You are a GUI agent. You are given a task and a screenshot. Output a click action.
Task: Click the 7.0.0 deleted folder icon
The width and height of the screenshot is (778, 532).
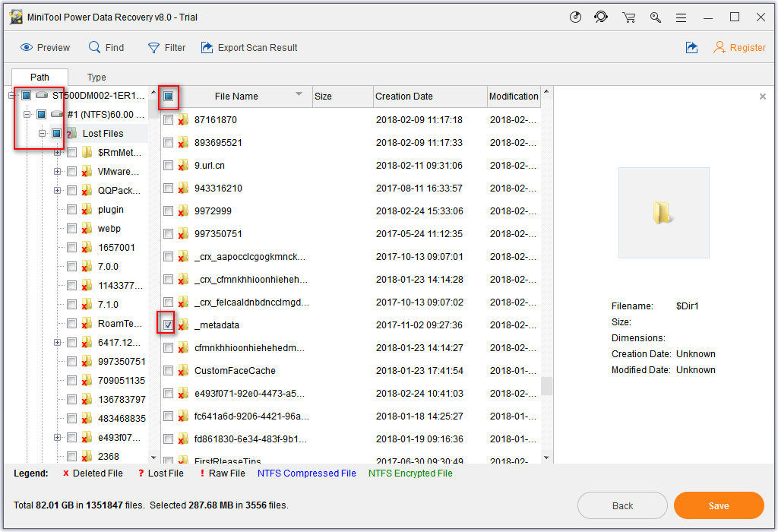tap(87, 267)
